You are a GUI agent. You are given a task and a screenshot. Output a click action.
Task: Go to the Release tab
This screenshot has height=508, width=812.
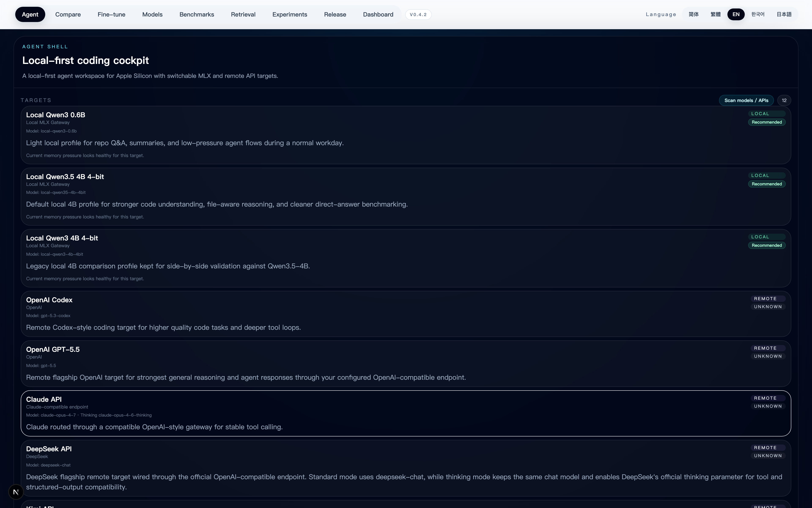click(x=335, y=14)
